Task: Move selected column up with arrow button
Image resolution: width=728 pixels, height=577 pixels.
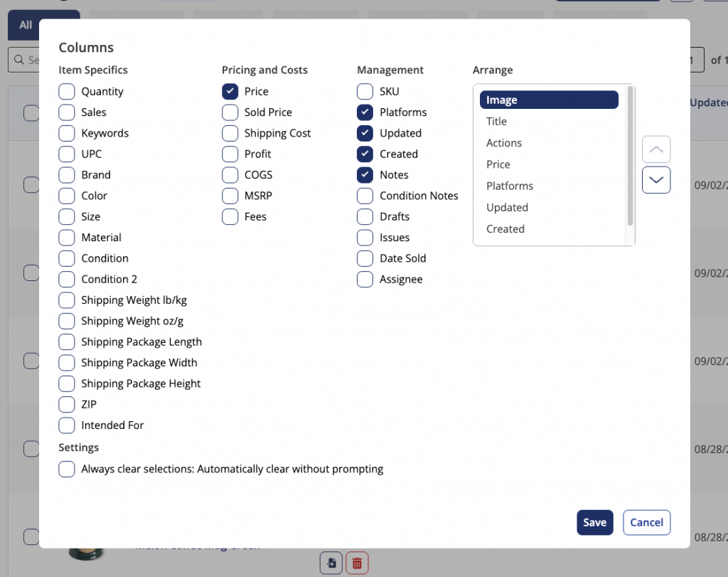Action: click(655, 149)
